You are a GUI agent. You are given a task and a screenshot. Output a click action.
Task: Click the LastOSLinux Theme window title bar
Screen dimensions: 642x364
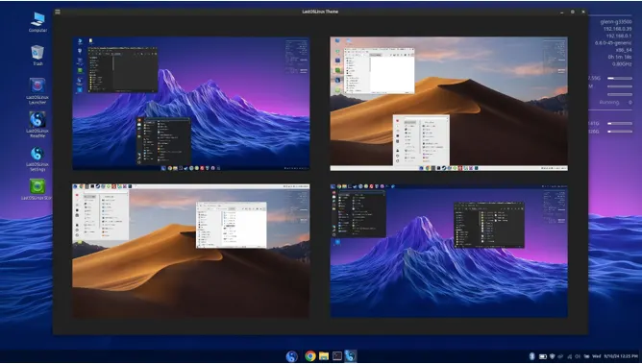pos(320,12)
